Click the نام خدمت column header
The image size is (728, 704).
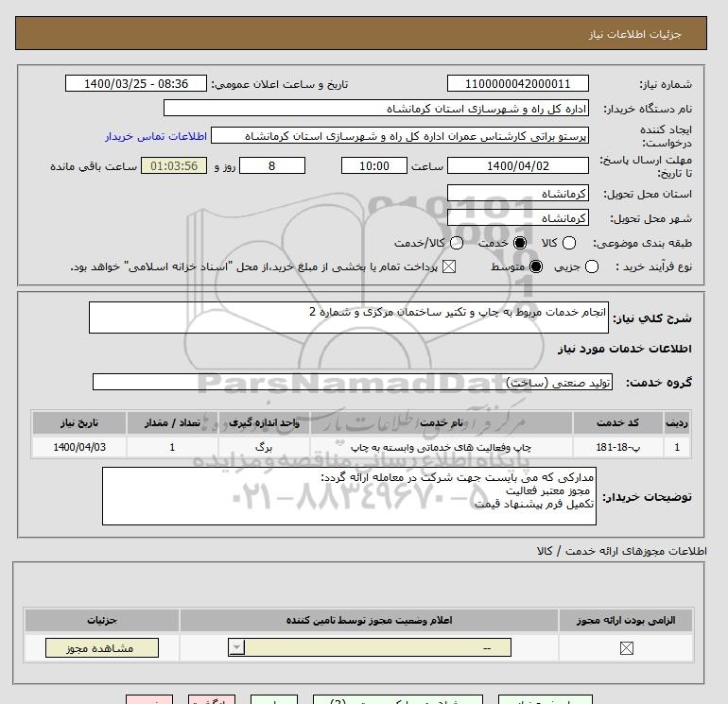coord(442,422)
